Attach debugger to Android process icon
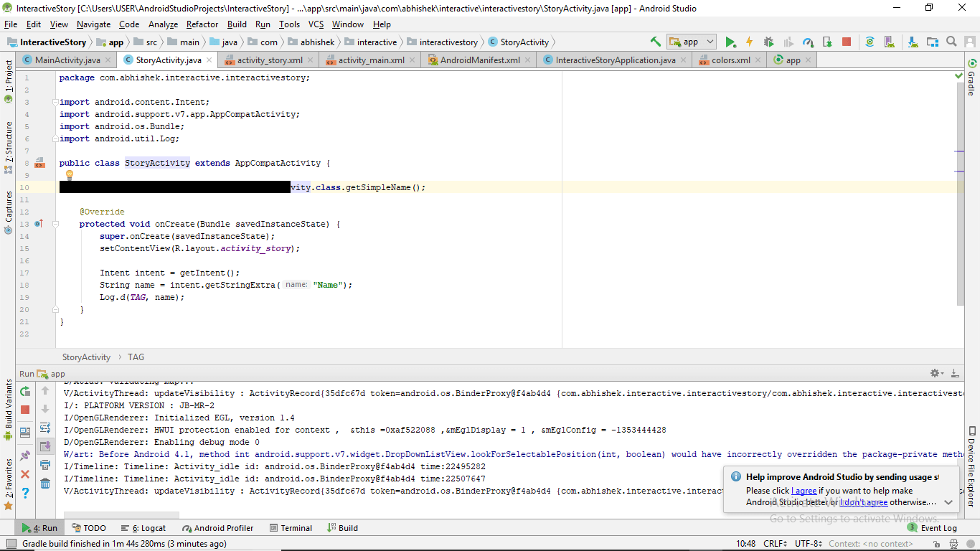The height and width of the screenshot is (551, 980). click(x=827, y=42)
